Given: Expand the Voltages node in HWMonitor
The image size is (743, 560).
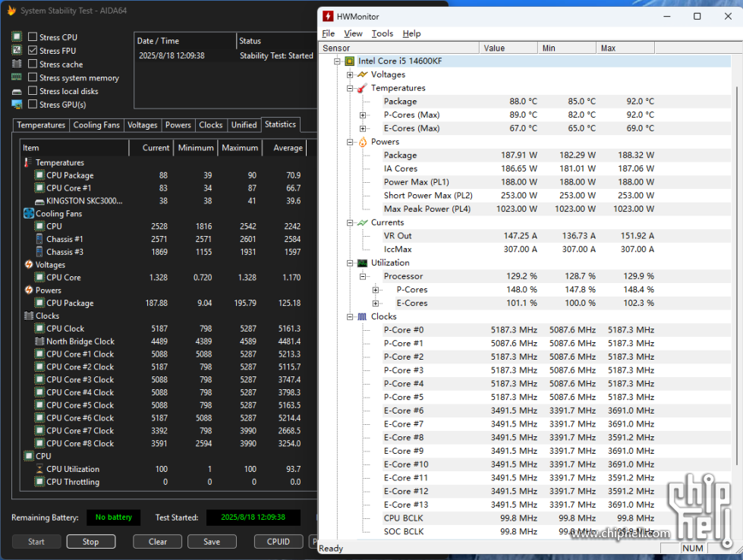Looking at the screenshot, I should [x=350, y=75].
